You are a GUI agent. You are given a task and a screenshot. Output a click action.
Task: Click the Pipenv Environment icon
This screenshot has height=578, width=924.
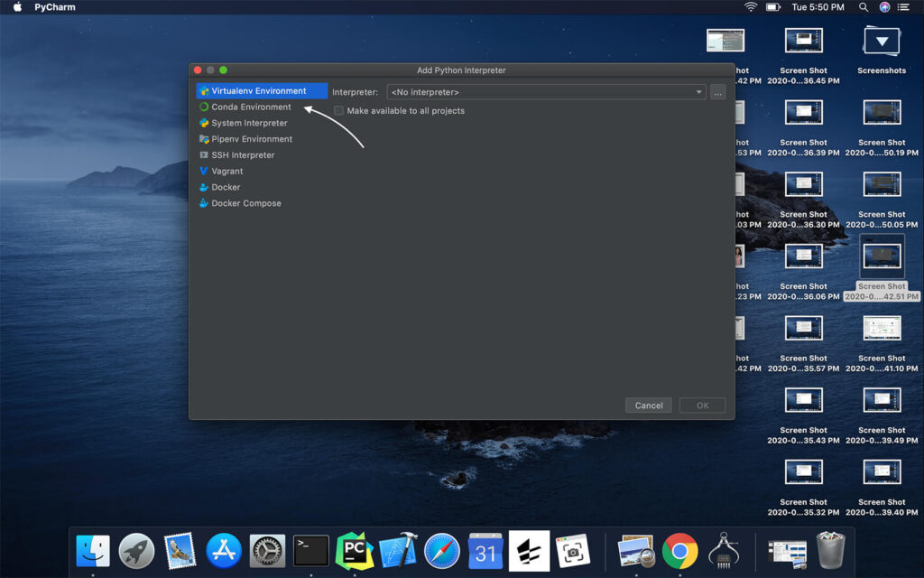coord(204,138)
